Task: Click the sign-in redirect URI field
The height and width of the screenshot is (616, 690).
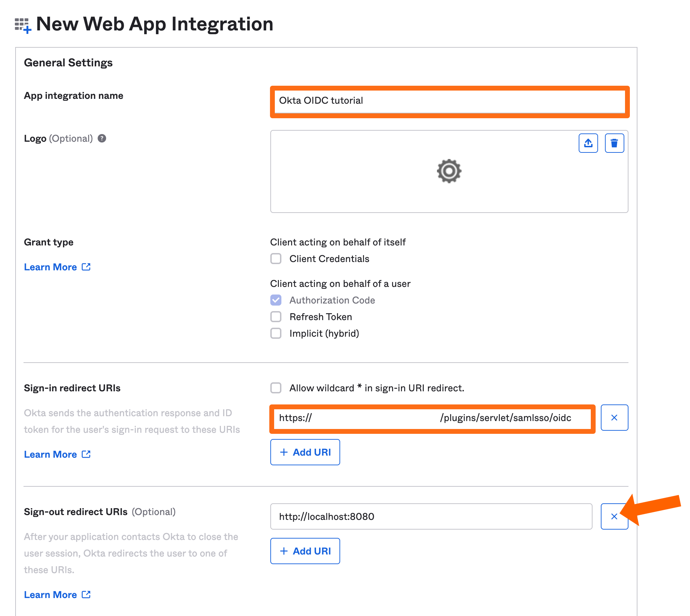Action: (432, 418)
